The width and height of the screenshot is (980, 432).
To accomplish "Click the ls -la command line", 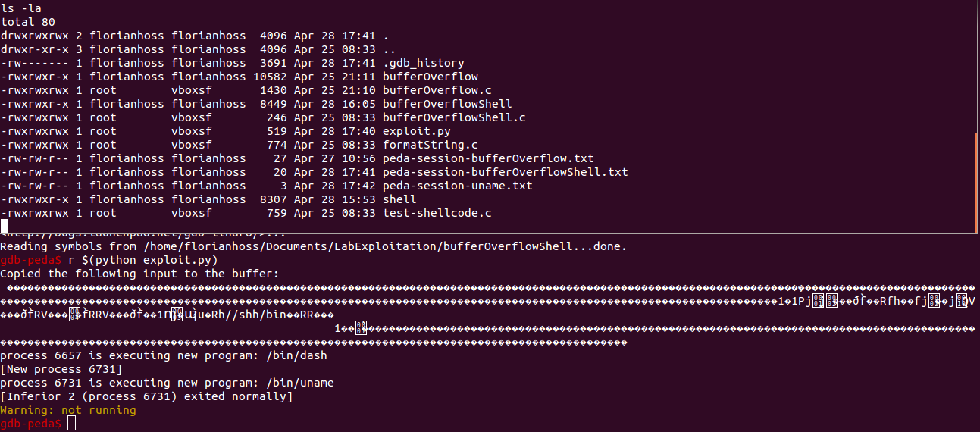I will [x=20, y=8].
